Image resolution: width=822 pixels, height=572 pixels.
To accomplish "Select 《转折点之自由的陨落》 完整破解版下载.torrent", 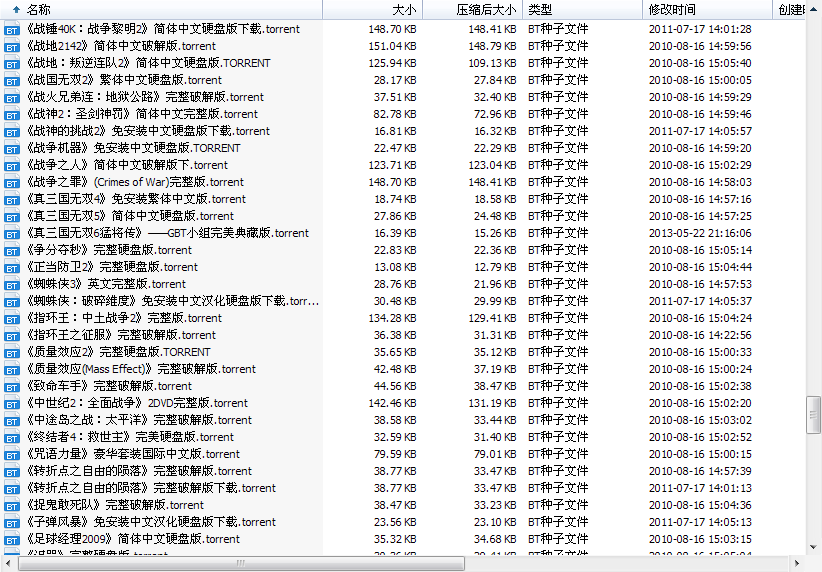I will pos(151,488).
